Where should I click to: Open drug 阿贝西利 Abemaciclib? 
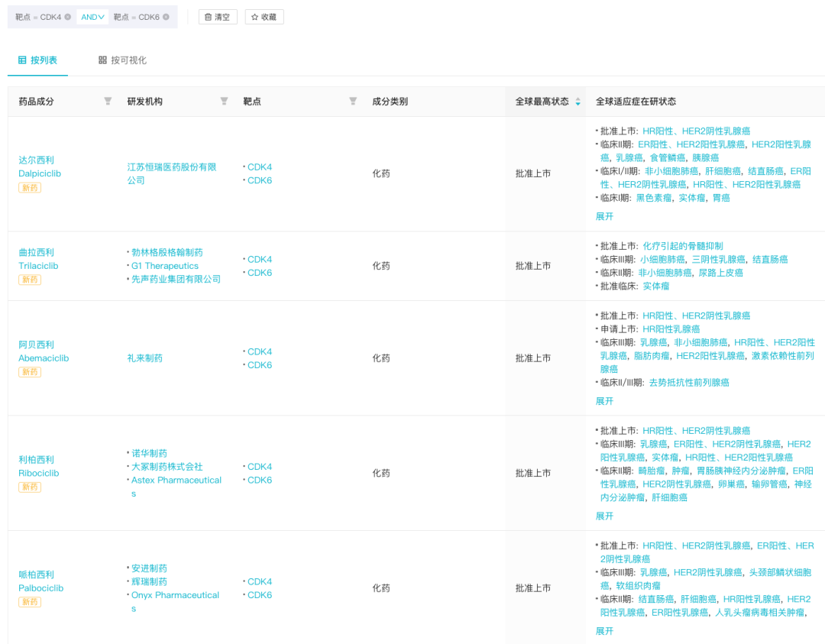(44, 351)
